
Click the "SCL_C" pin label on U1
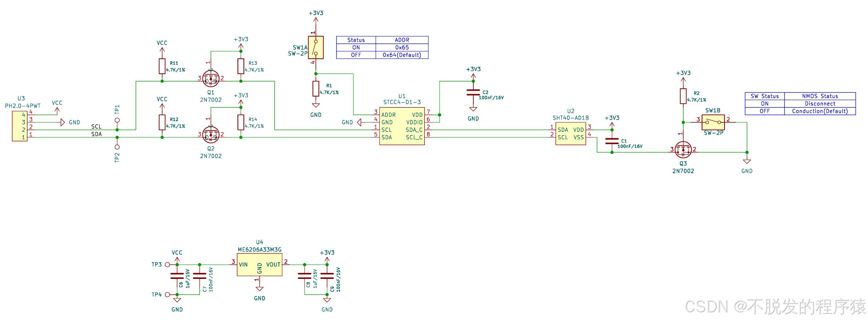(x=414, y=137)
